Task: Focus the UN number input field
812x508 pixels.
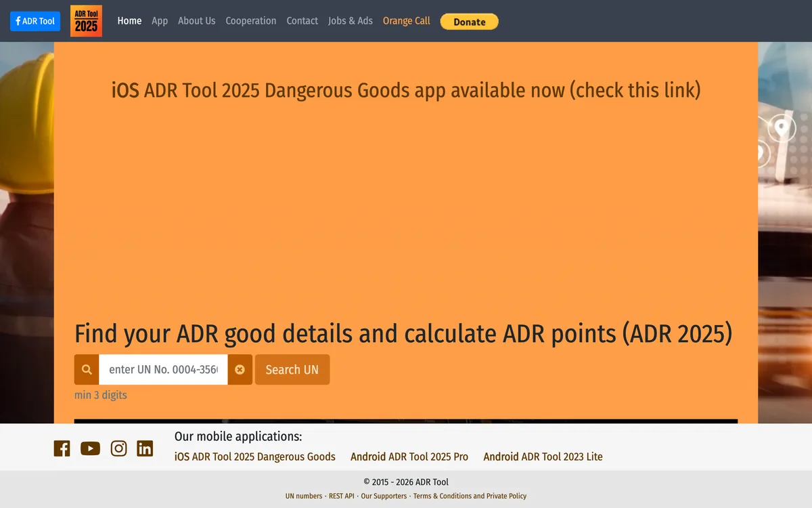Action: pos(163,370)
